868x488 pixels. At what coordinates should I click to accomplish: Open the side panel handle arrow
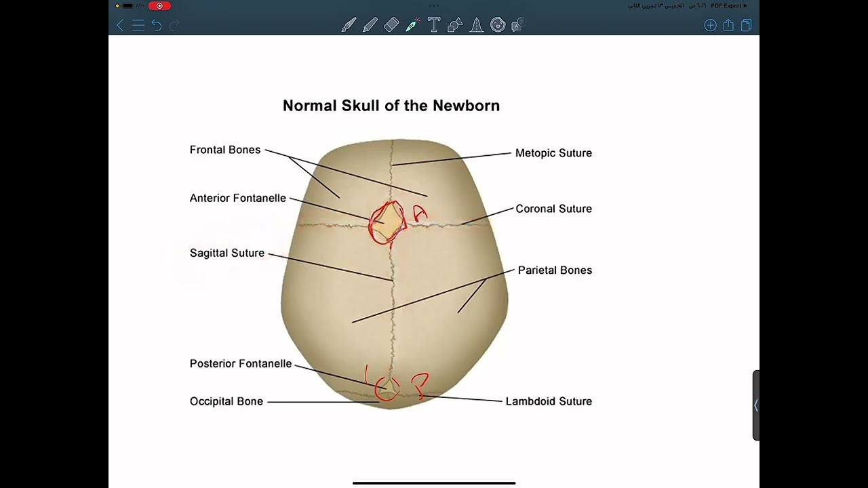(x=756, y=405)
